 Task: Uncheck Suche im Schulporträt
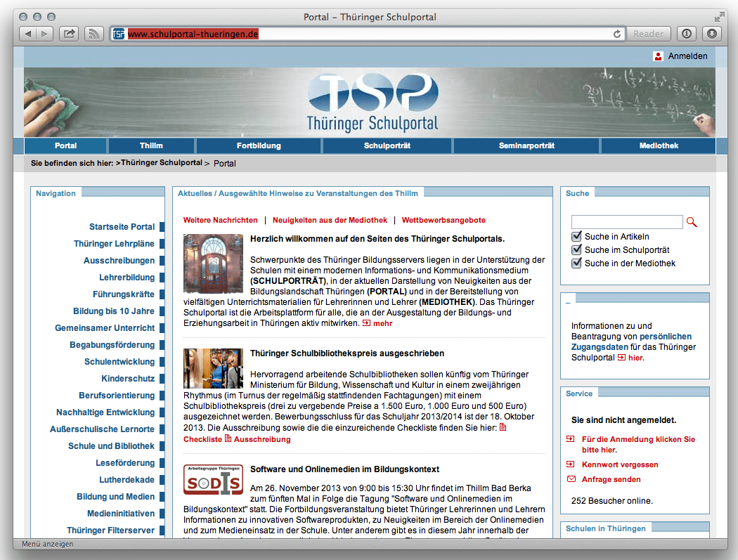[577, 250]
